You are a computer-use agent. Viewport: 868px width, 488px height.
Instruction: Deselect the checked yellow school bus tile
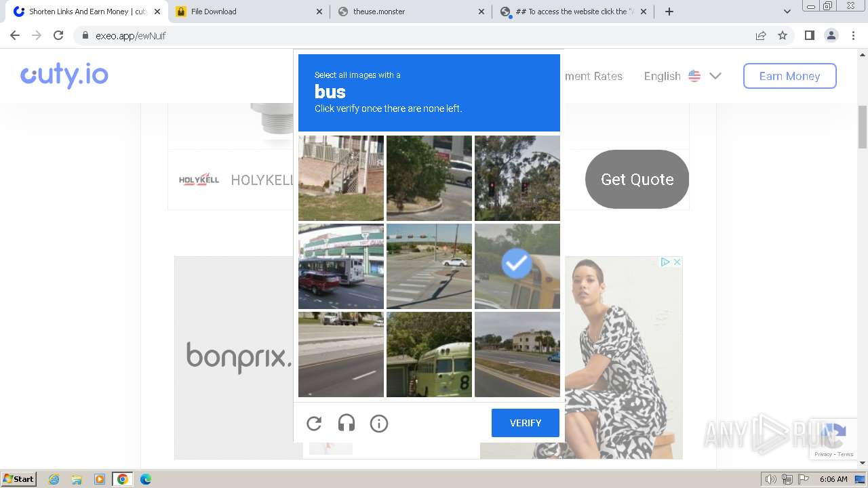point(517,266)
